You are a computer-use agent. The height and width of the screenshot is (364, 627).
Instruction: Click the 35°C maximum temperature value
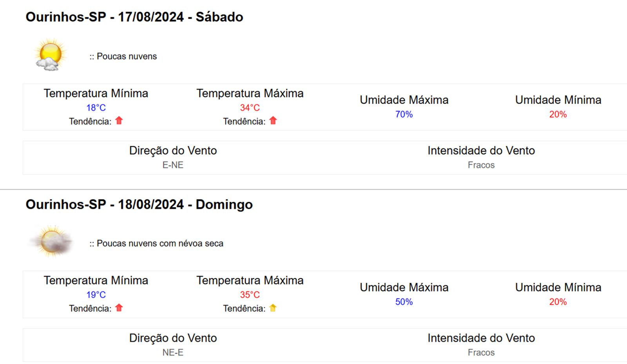point(250,295)
